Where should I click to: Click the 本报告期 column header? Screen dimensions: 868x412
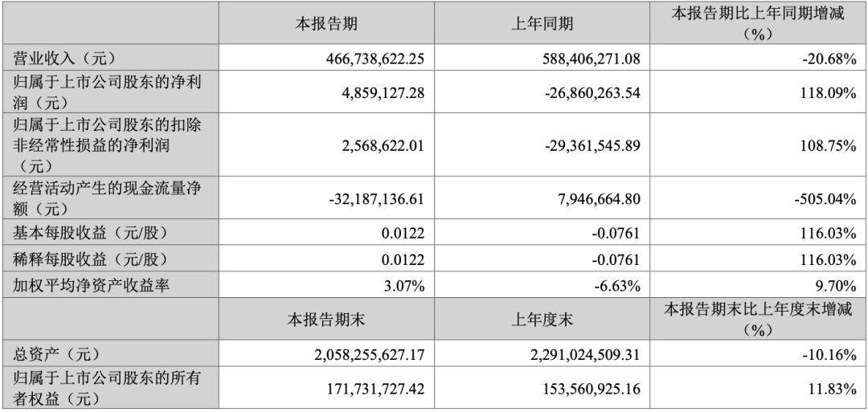[x=326, y=24]
